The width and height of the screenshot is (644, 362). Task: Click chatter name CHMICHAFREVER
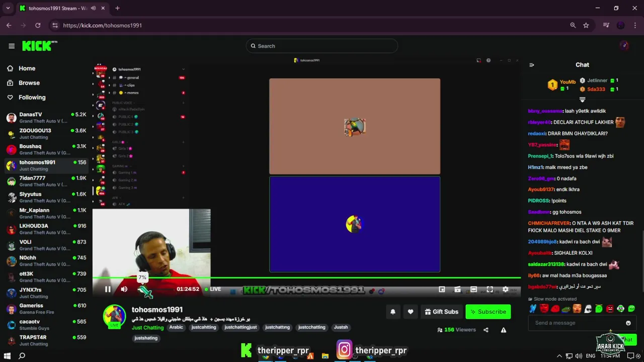[x=548, y=223]
